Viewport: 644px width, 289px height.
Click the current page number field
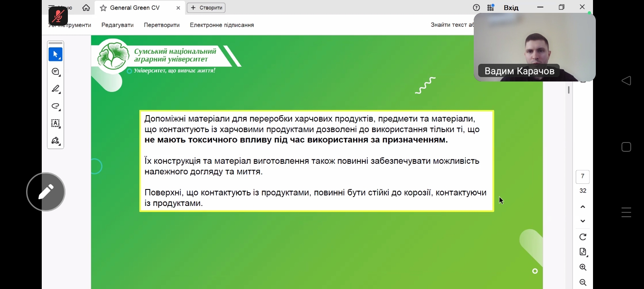(583, 177)
